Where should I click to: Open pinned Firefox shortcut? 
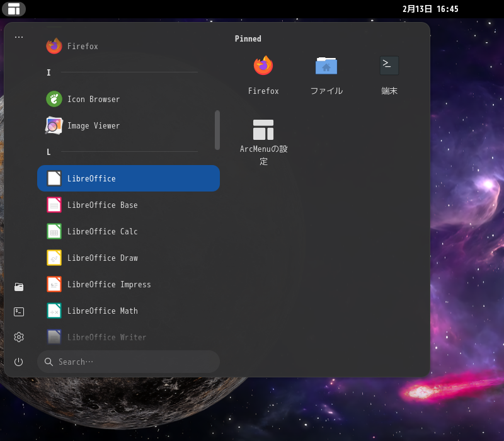click(x=263, y=75)
